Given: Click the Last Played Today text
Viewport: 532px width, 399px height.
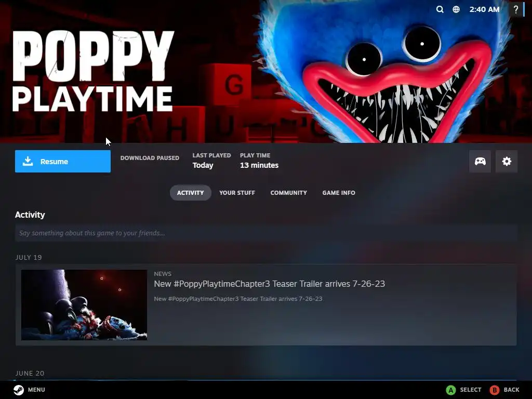Looking at the screenshot, I should tap(211, 161).
